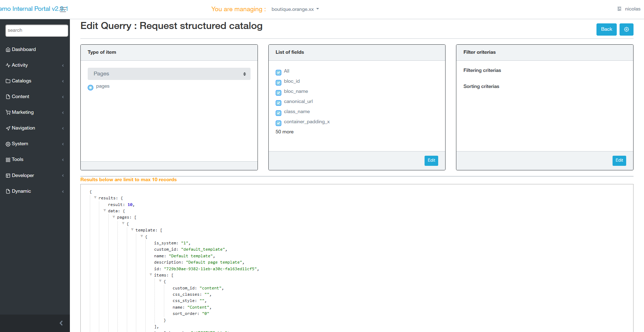Edit the Filter criterias

[x=619, y=161]
